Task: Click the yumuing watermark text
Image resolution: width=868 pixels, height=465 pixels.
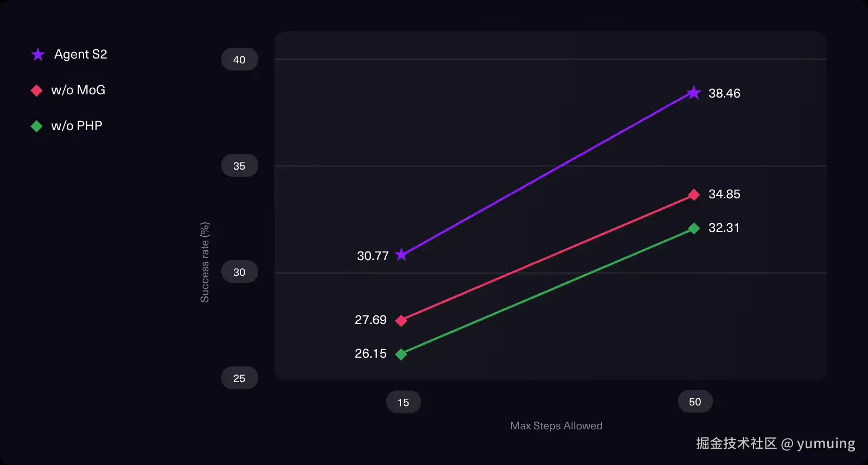Action: (x=826, y=443)
